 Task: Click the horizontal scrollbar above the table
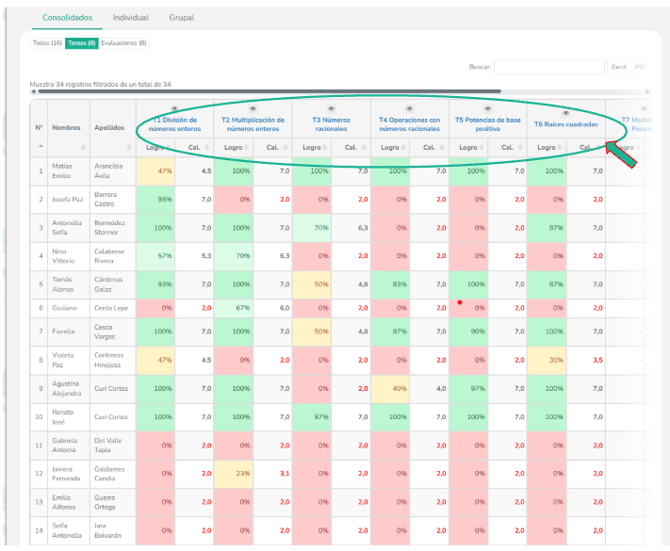coord(300,92)
